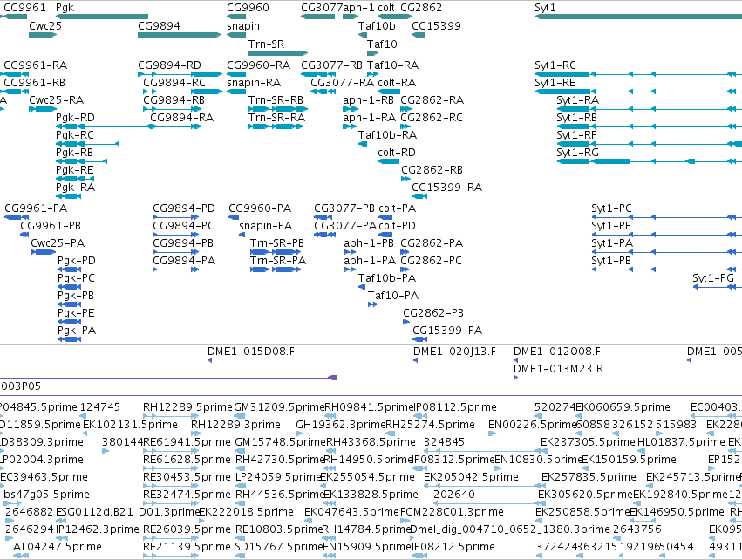The width and height of the screenshot is (742, 560).
Task: Click protein label Taf10-PA
Action: (x=393, y=296)
